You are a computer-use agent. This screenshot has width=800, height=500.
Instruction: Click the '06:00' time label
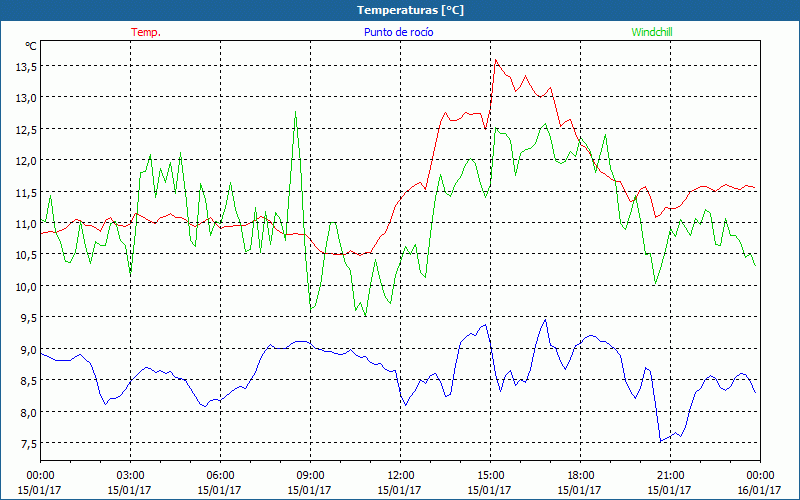tap(220, 476)
